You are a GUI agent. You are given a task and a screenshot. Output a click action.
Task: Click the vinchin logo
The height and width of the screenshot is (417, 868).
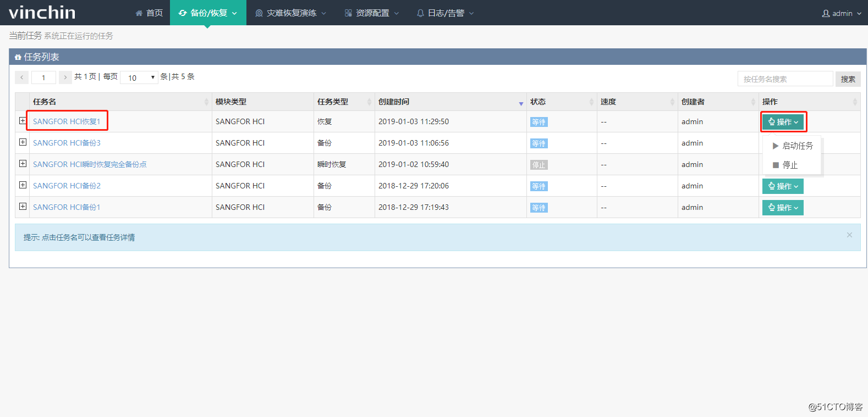tap(42, 12)
